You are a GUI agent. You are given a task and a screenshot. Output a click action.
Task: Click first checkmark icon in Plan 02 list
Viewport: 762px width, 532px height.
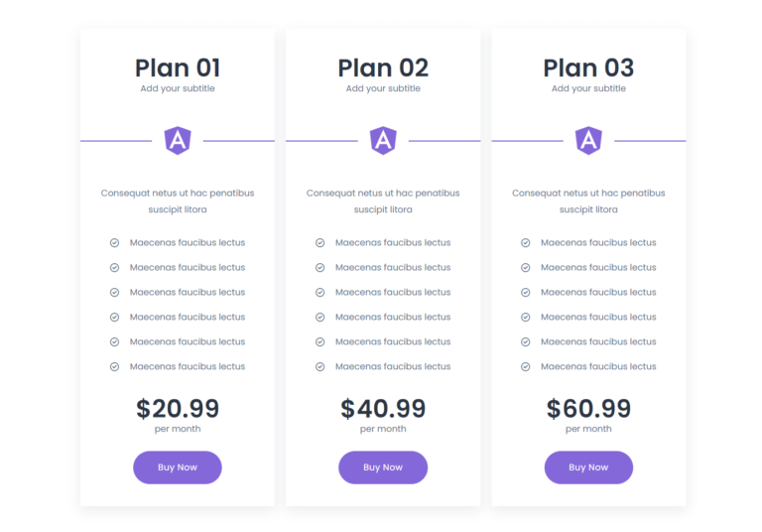[x=319, y=242]
